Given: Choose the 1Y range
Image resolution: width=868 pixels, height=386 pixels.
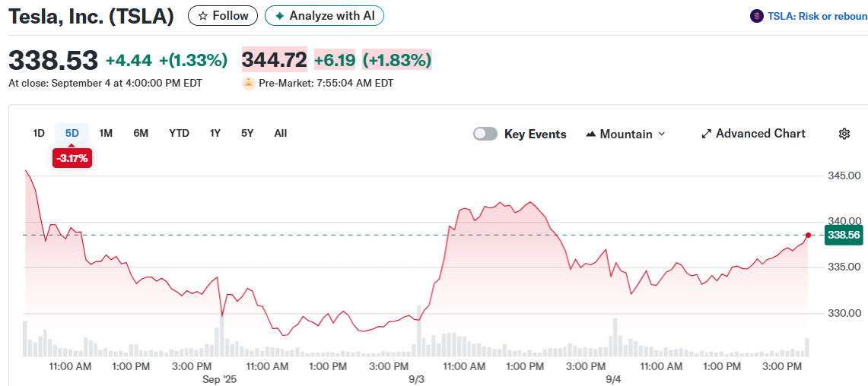Looking at the screenshot, I should pyautogui.click(x=215, y=133).
